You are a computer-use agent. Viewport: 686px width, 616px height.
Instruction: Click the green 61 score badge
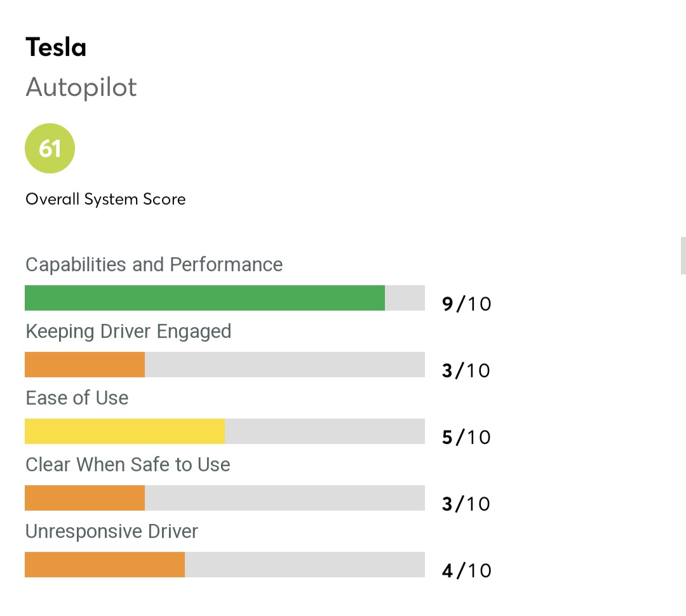pyautogui.click(x=50, y=149)
